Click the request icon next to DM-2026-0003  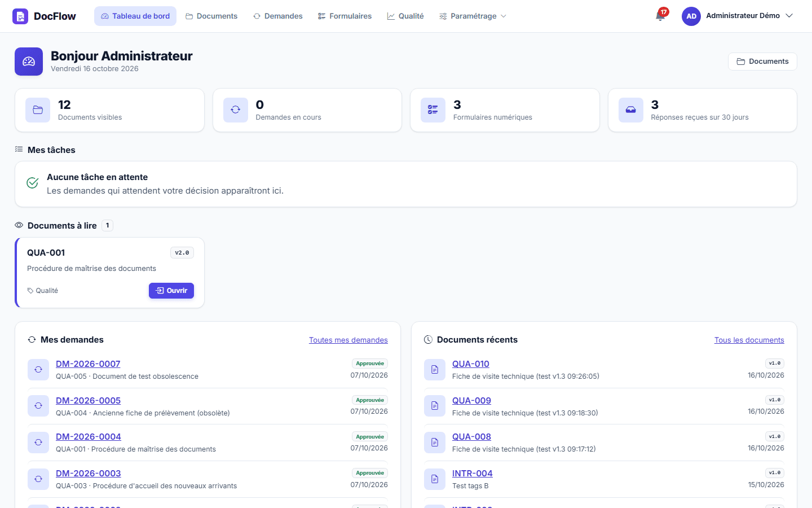[x=38, y=479]
